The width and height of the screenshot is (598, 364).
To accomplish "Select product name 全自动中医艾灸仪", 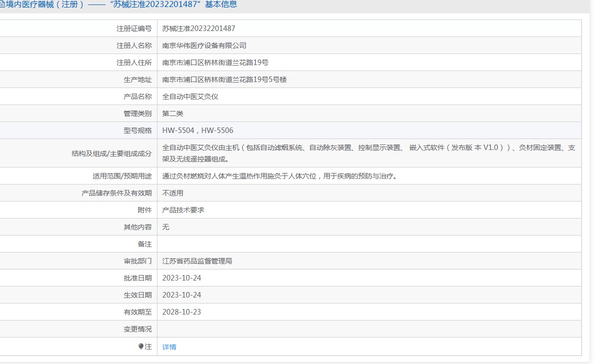I will point(190,96).
